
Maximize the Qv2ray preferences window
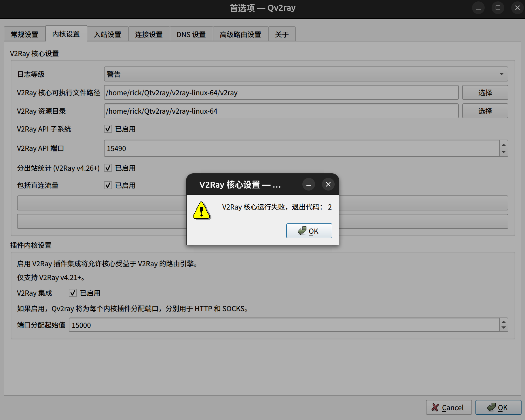click(x=498, y=8)
